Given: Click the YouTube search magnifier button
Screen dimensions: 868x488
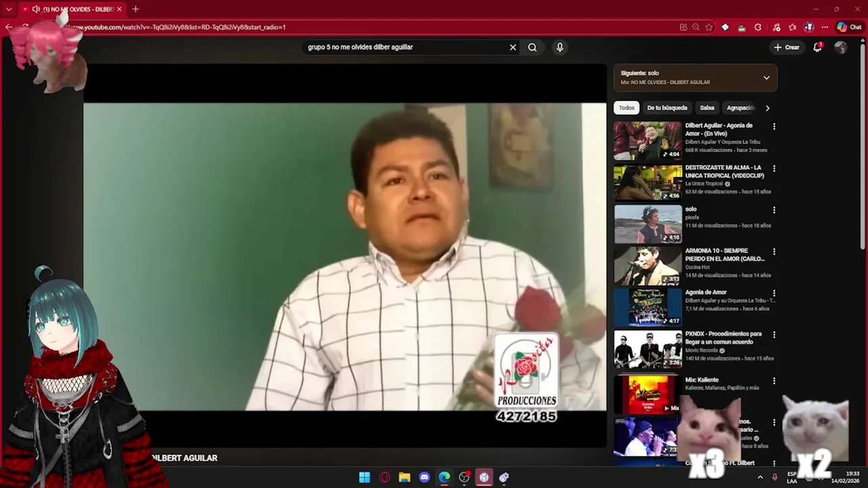Looking at the screenshot, I should (x=532, y=47).
